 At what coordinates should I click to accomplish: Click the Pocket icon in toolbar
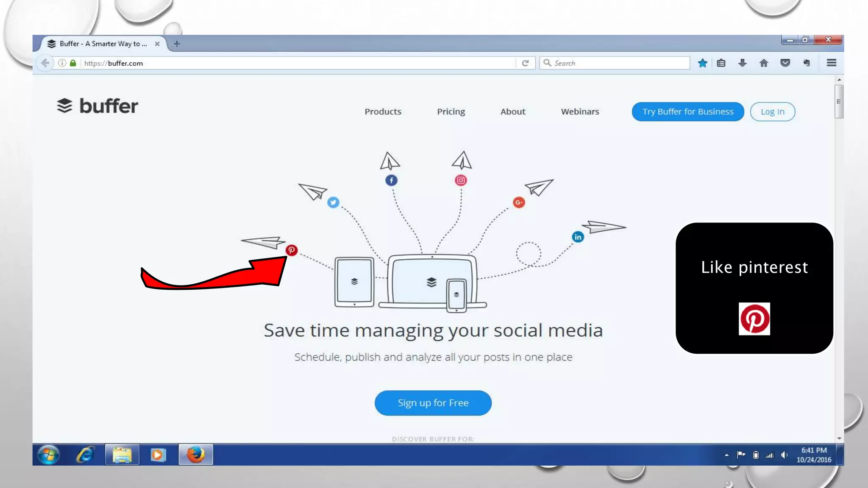(785, 63)
